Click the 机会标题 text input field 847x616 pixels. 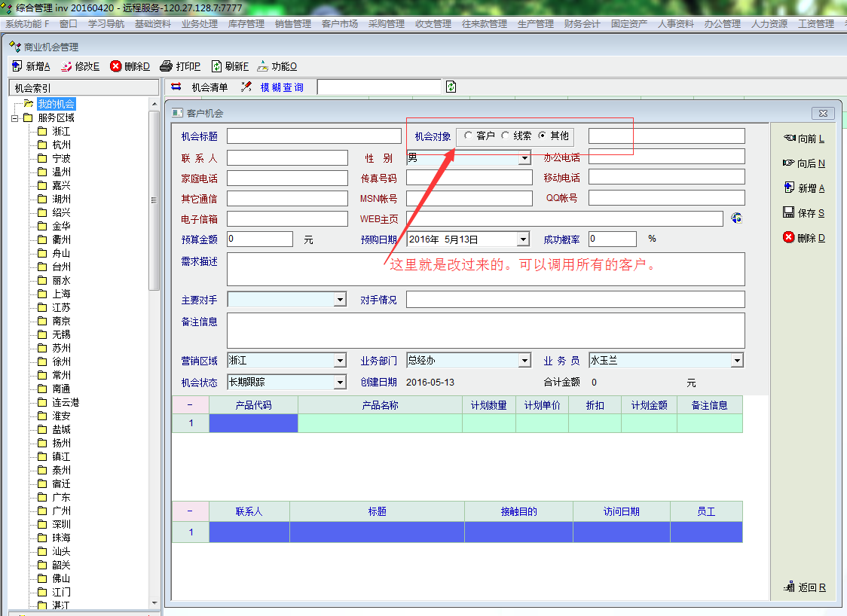tap(314, 136)
